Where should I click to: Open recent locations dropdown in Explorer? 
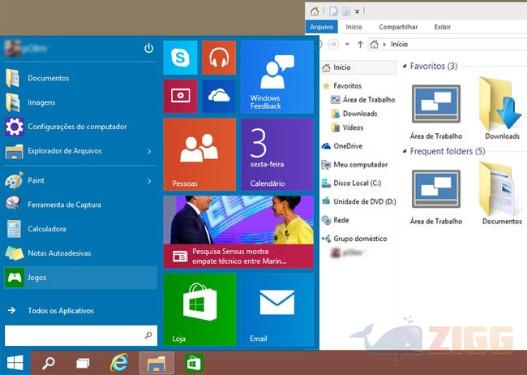point(348,44)
